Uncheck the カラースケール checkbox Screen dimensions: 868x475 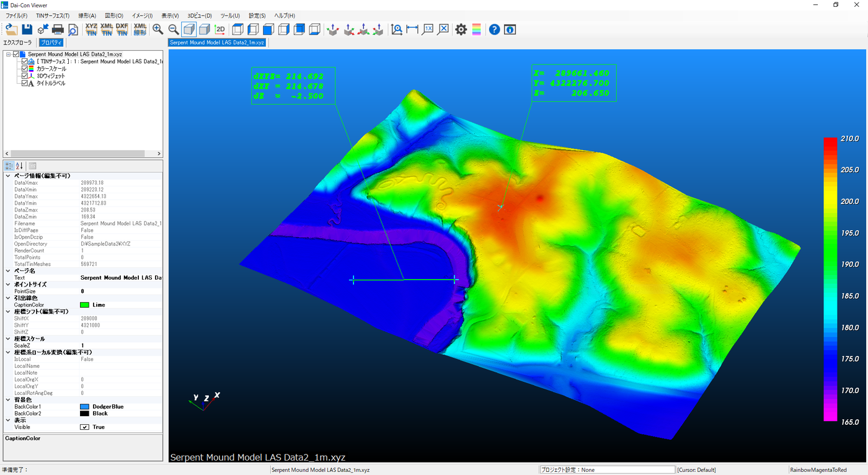click(25, 69)
